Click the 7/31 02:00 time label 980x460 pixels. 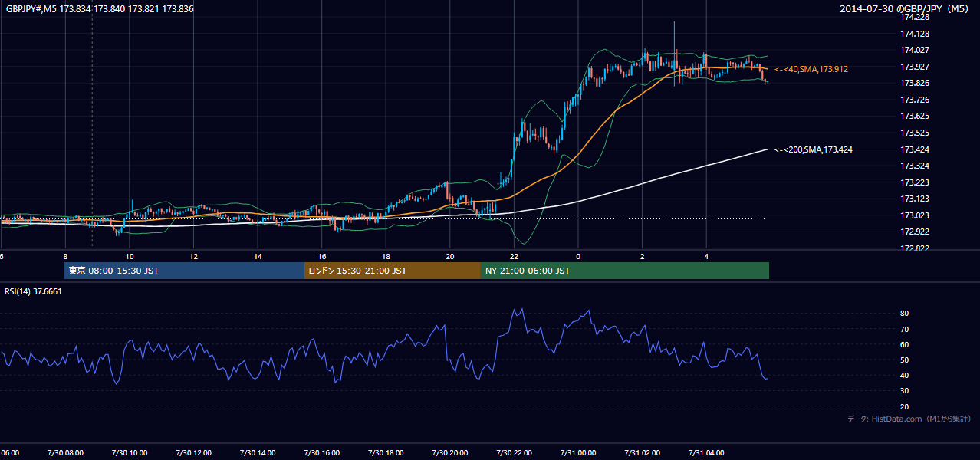(x=642, y=453)
